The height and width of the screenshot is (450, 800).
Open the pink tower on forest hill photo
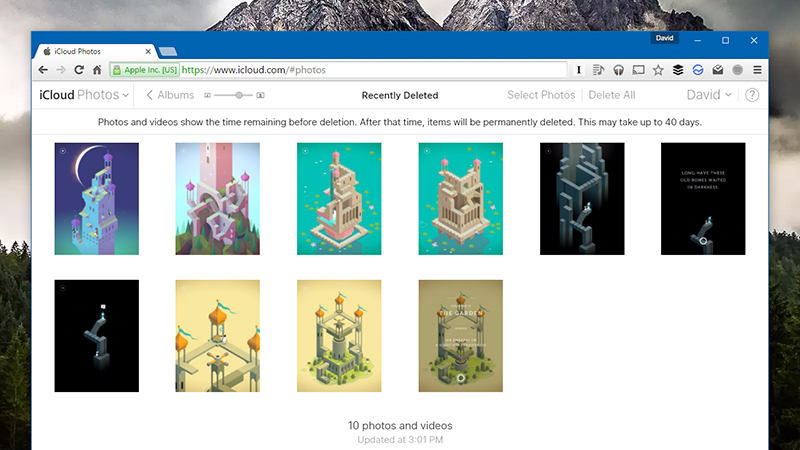[x=217, y=198]
